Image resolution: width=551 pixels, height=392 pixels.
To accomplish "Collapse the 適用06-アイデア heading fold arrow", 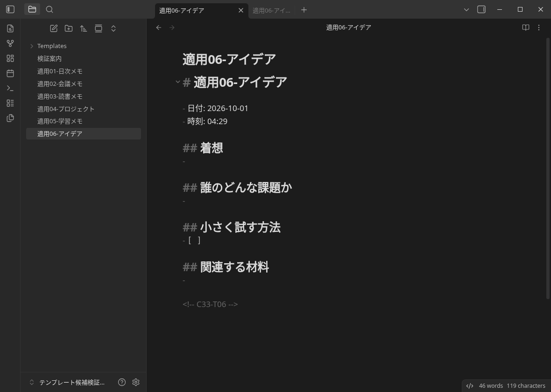I will pos(178,82).
